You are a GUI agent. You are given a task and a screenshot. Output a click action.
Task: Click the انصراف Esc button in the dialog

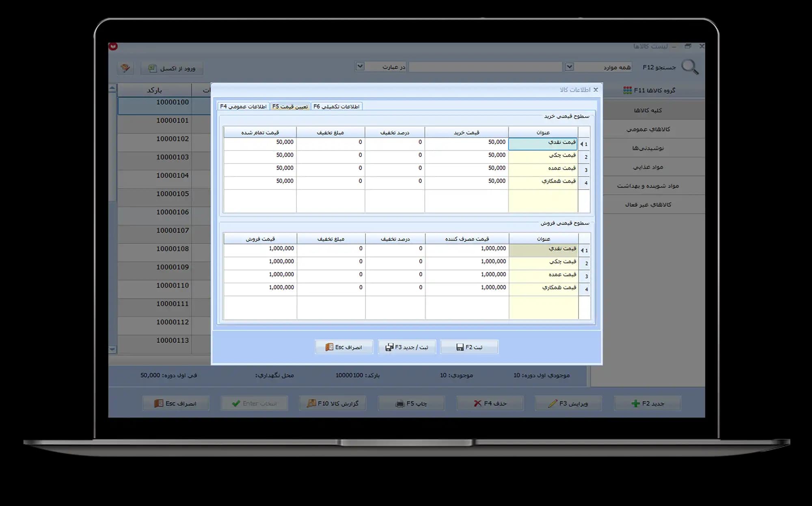(344, 347)
